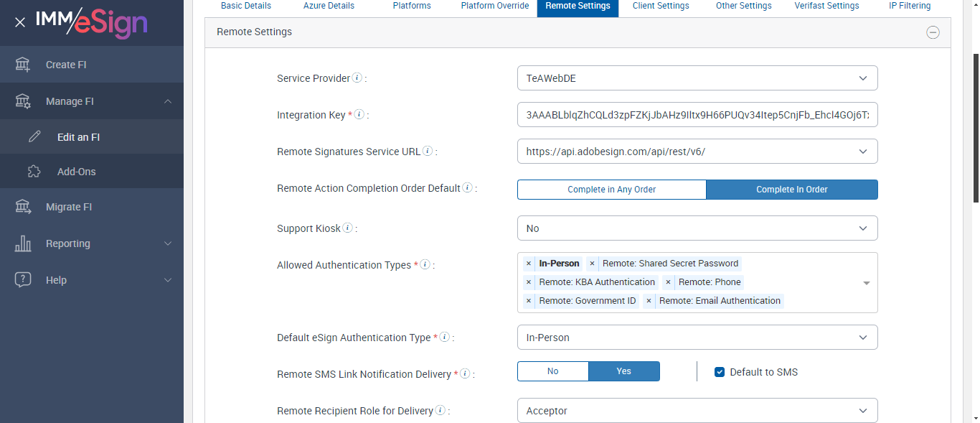Click the Integration Key input field
980x423 pixels.
pos(697,115)
